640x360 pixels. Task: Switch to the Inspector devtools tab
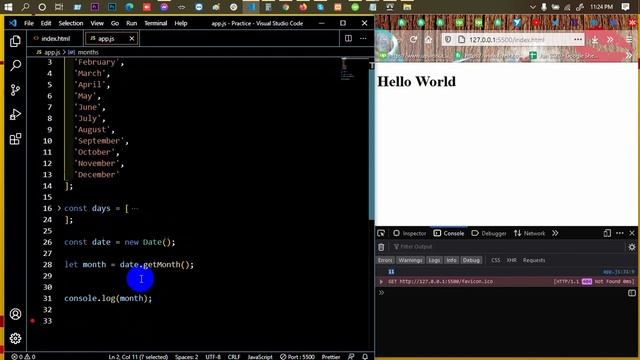pyautogui.click(x=410, y=233)
